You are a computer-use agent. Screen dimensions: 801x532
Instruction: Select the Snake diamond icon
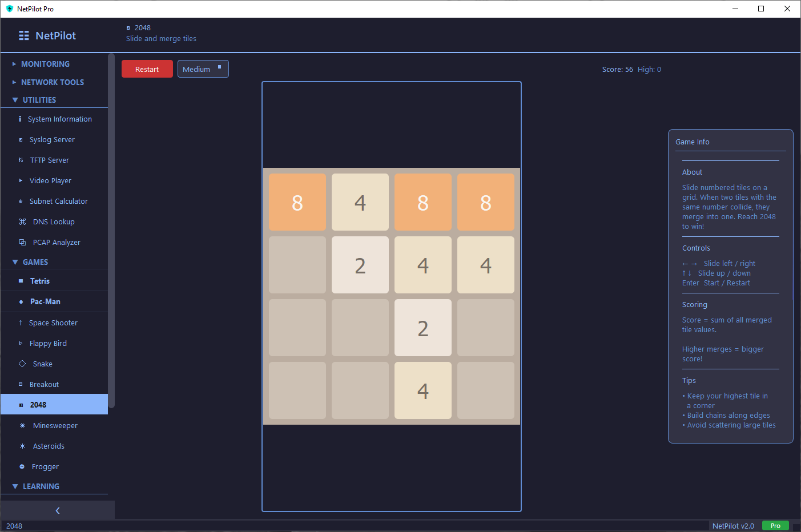click(x=21, y=364)
